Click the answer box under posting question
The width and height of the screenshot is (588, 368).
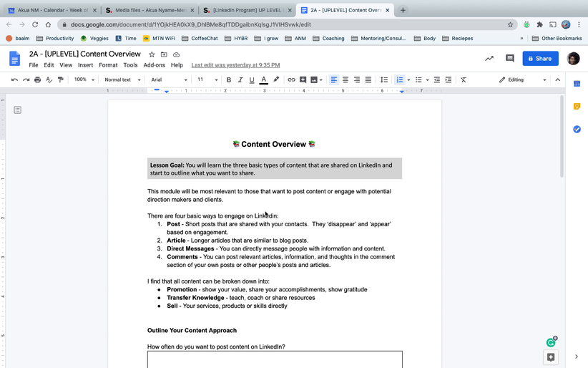click(275, 359)
